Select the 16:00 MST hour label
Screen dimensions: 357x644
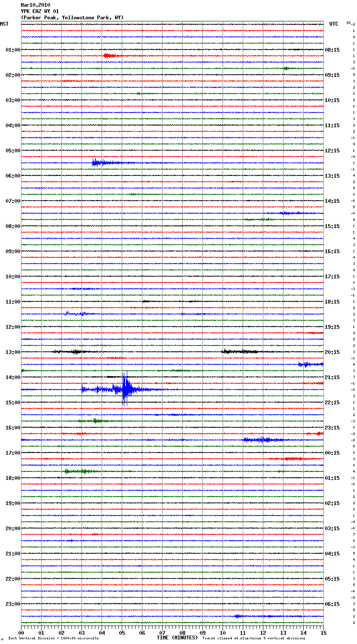(x=13, y=428)
